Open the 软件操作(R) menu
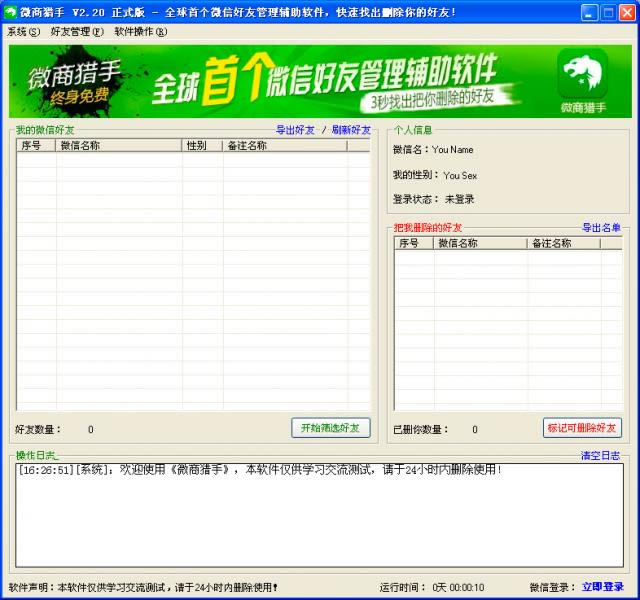Screen dimensions: 640x600 coord(140,32)
